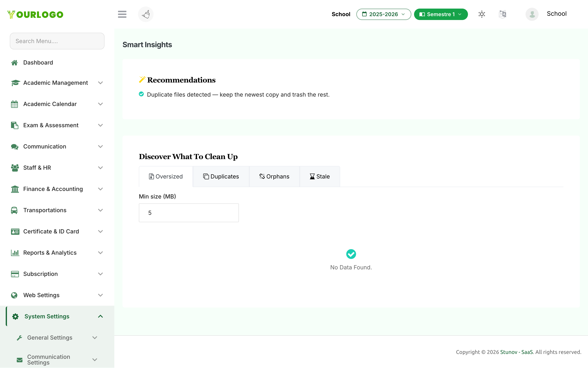Expand Staff & HR chevron
Screen dimensions: 588x368
pyautogui.click(x=100, y=168)
